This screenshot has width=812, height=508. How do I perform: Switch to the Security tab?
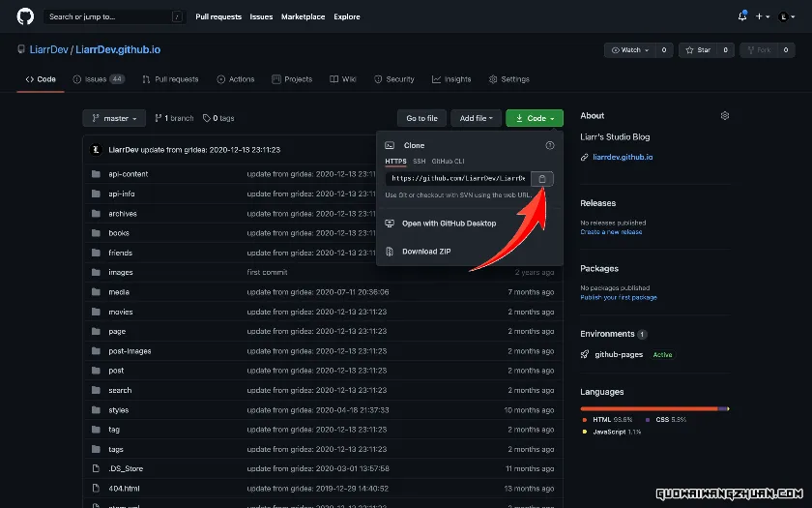[x=394, y=79]
